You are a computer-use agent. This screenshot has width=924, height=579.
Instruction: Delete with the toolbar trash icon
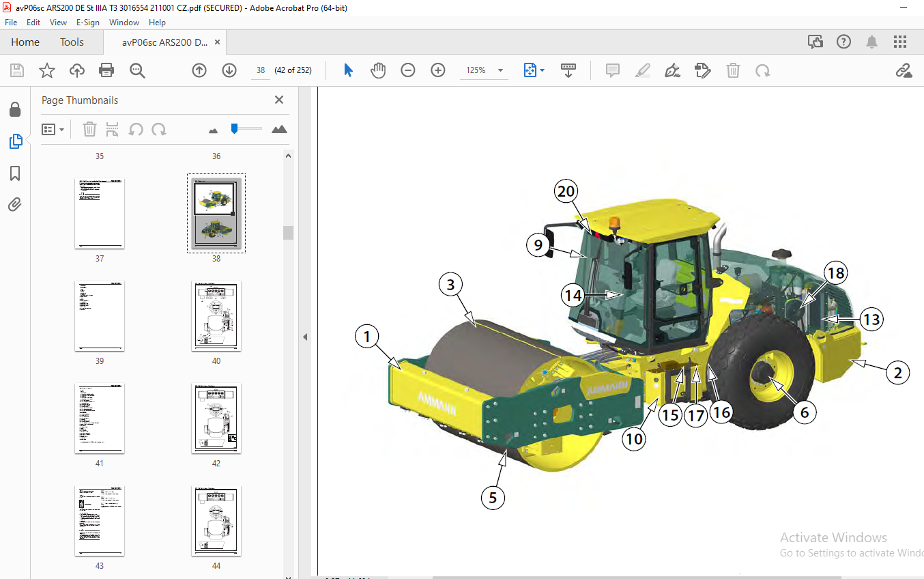[x=733, y=70]
